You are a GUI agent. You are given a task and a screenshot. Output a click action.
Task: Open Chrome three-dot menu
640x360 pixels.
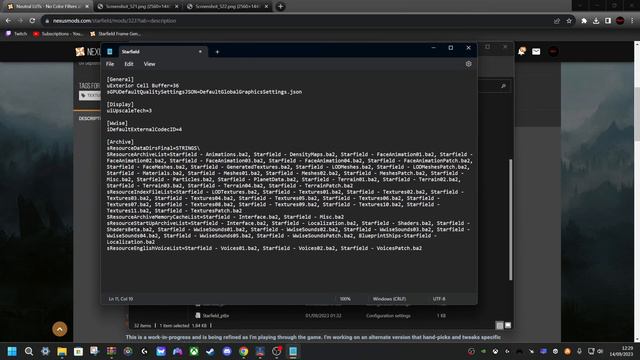(632, 21)
